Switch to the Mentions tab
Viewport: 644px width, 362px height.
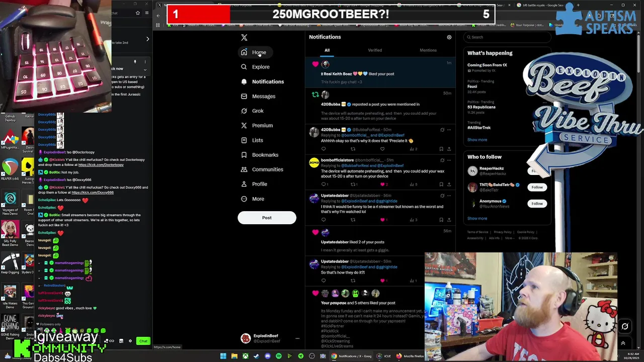coord(428,50)
